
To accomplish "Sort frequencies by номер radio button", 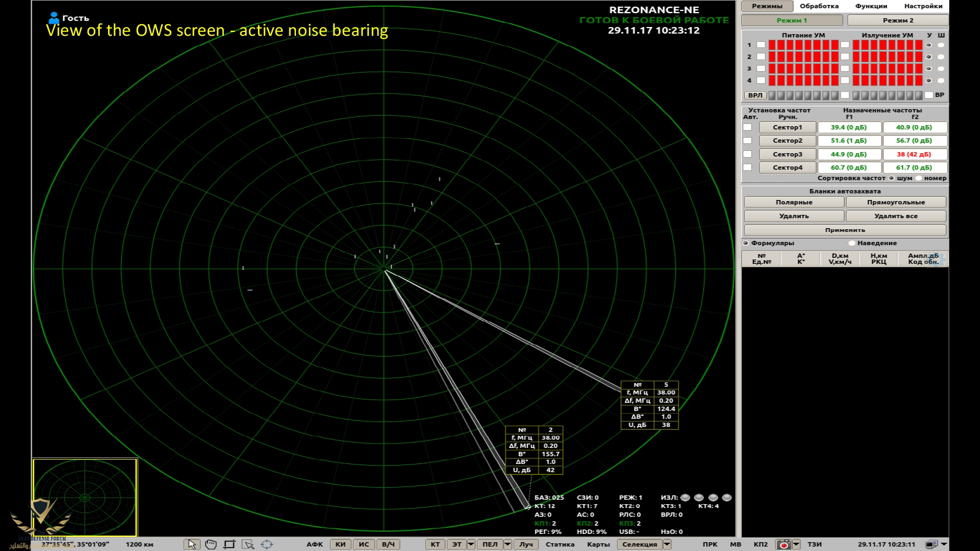I will click(x=919, y=178).
